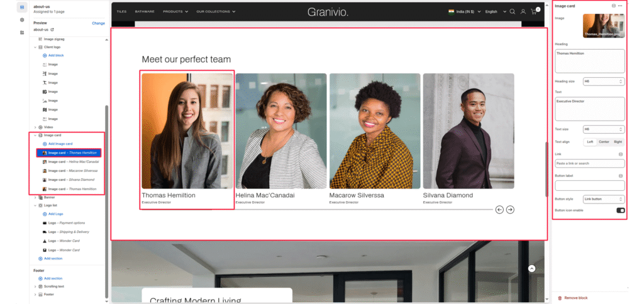Click the search magnifier in store header
Screen dimensions: 644x304
point(512,11)
